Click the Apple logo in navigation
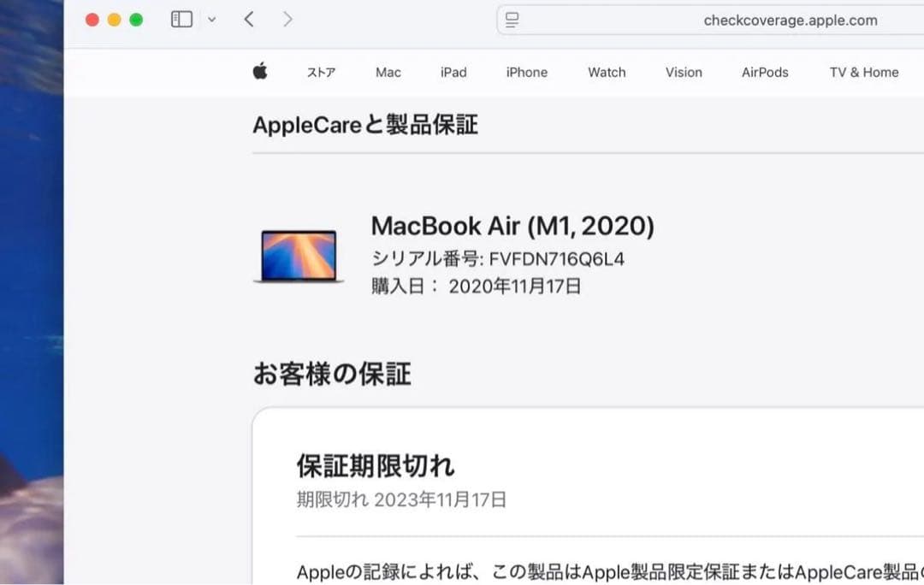 click(x=260, y=72)
